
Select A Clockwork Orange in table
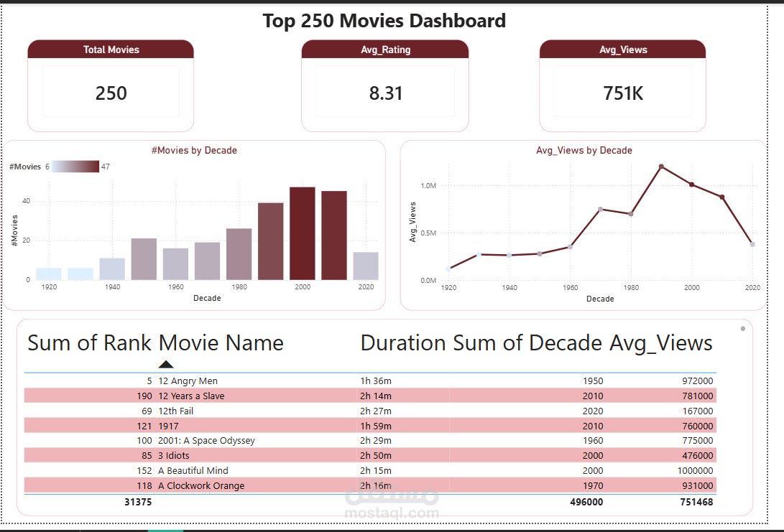pyautogui.click(x=201, y=485)
